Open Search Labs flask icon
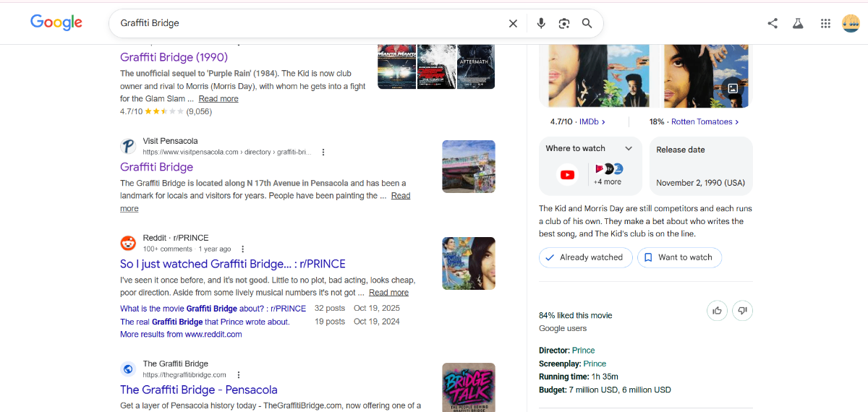Viewport: 868px width, 412px height. [x=798, y=23]
